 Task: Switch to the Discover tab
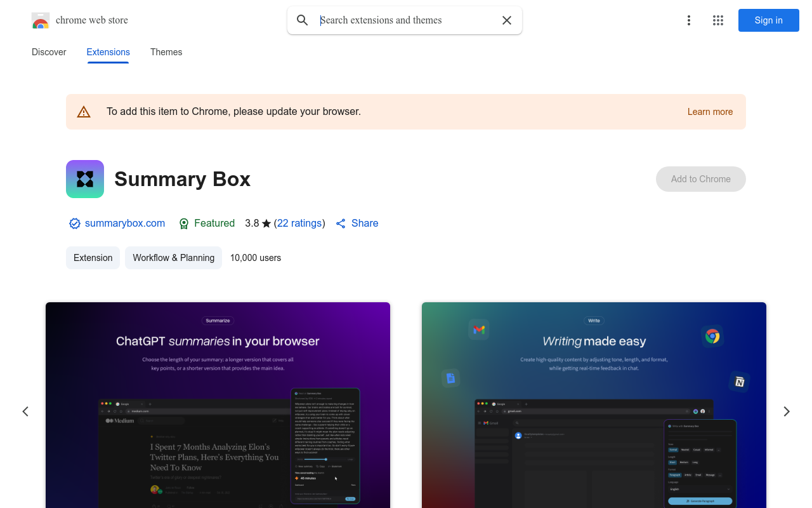click(49, 52)
